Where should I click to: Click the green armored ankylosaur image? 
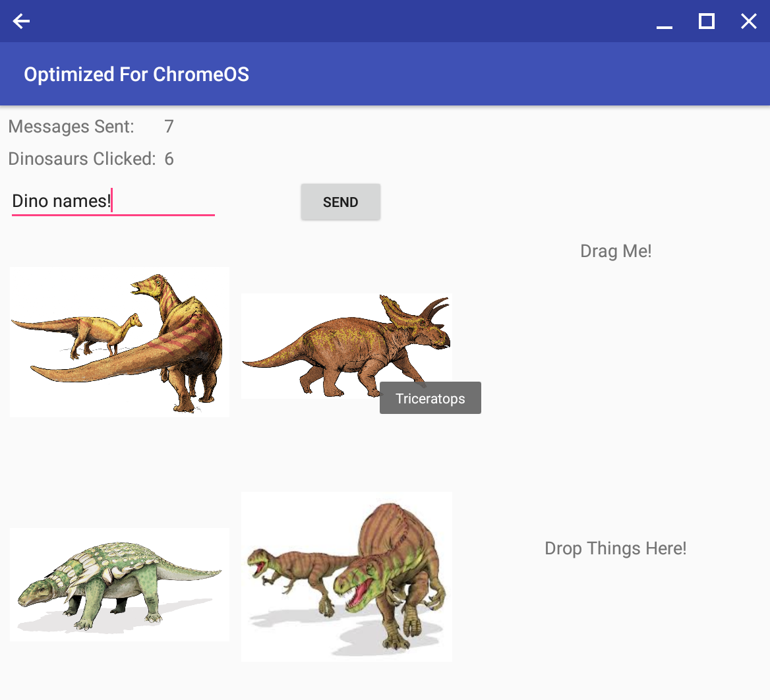click(x=119, y=584)
